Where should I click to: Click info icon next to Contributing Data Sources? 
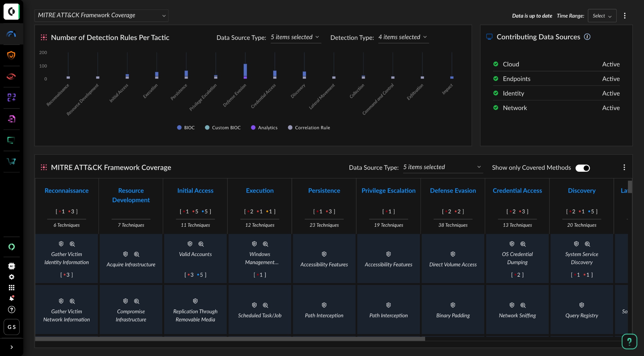tap(587, 37)
